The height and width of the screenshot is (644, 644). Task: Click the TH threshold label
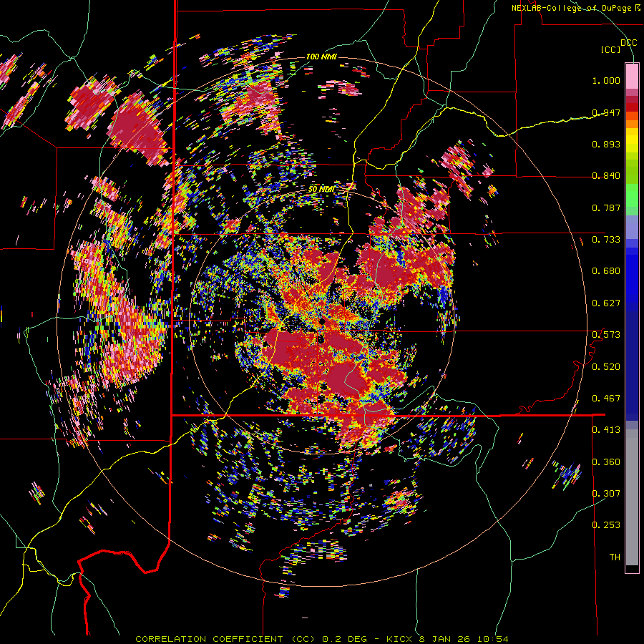[x=615, y=557]
